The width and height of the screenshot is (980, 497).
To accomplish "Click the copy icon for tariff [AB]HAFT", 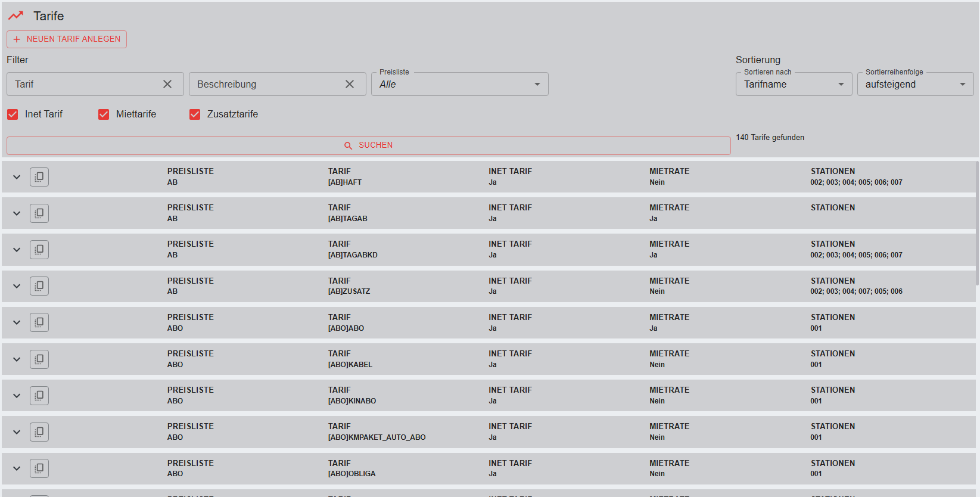I will click(39, 177).
